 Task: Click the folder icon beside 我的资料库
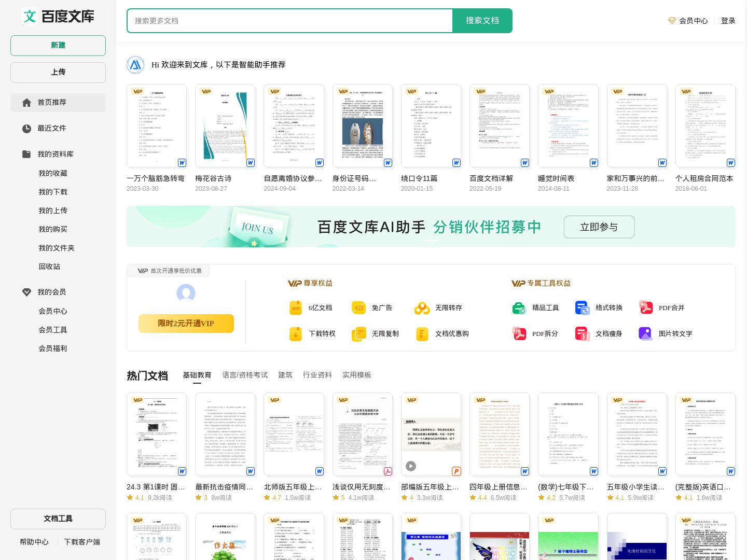26,154
